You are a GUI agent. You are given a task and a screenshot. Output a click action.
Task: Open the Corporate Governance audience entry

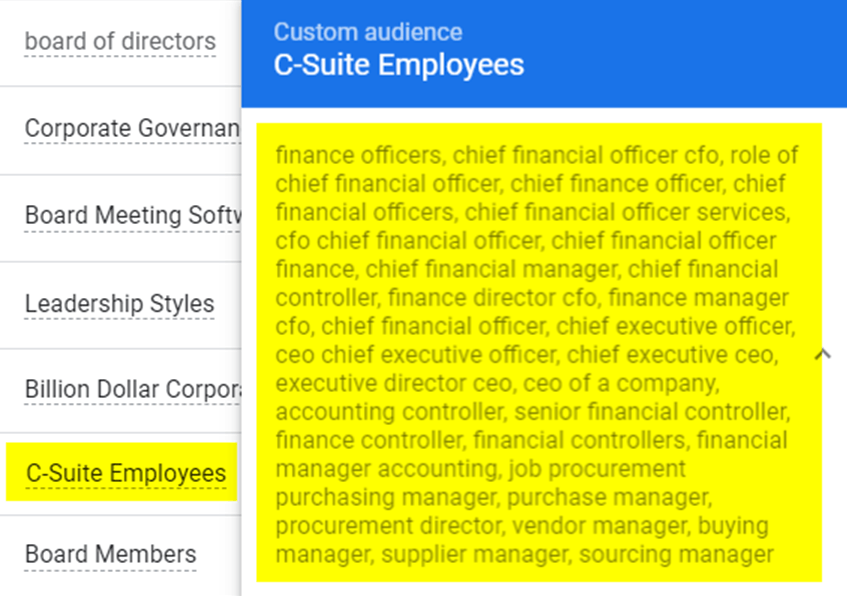point(132,129)
